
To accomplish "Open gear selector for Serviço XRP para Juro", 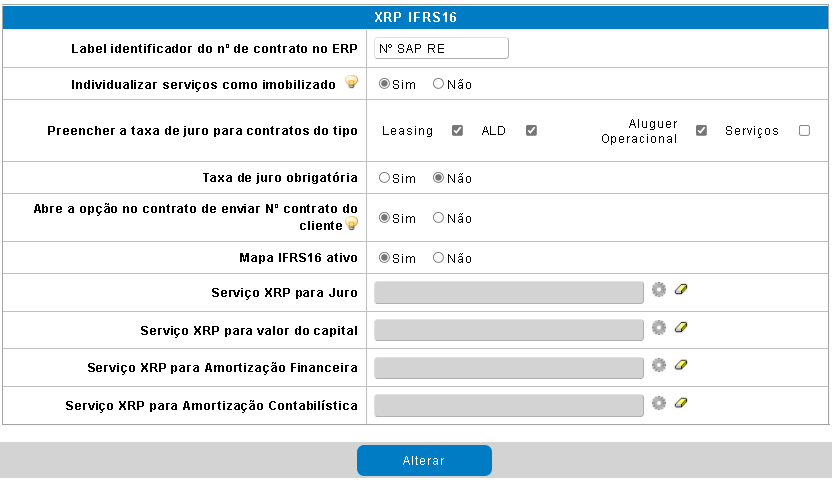I will click(x=658, y=290).
